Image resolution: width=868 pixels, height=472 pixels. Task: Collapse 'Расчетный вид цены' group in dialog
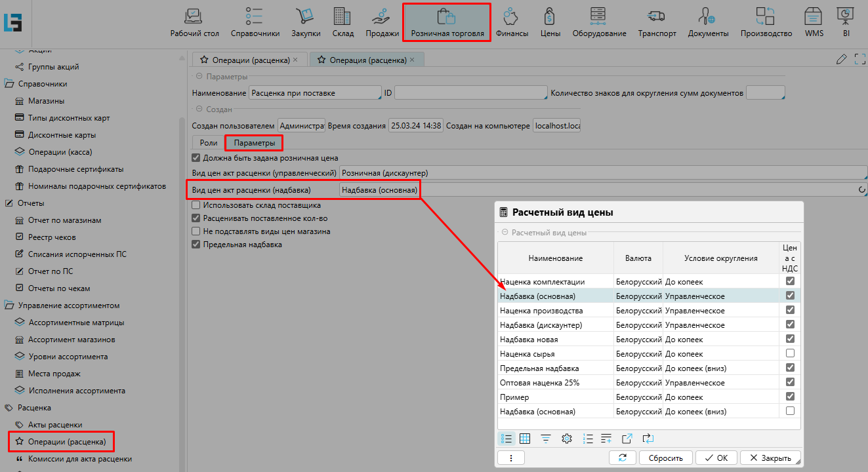pos(505,232)
